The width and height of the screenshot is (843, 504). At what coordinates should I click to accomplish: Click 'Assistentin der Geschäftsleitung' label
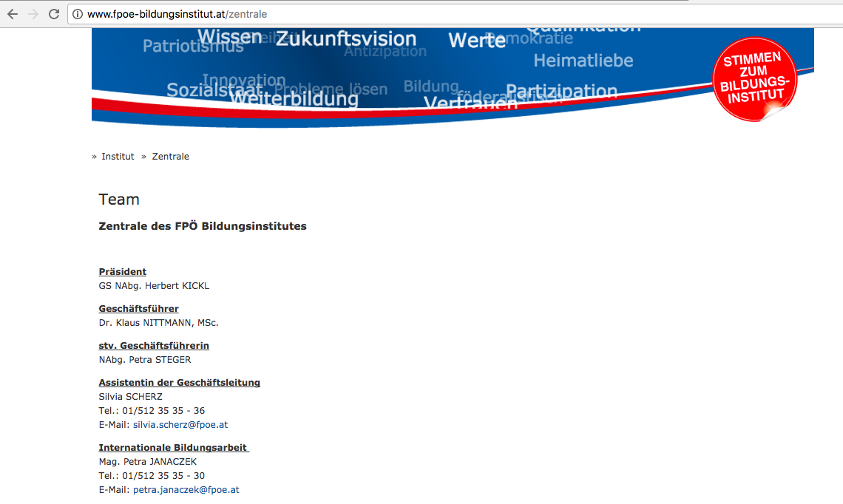coord(180,383)
